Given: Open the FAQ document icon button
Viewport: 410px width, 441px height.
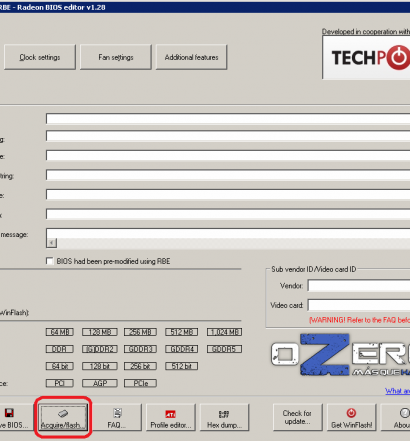Looking at the screenshot, I should coord(117,417).
